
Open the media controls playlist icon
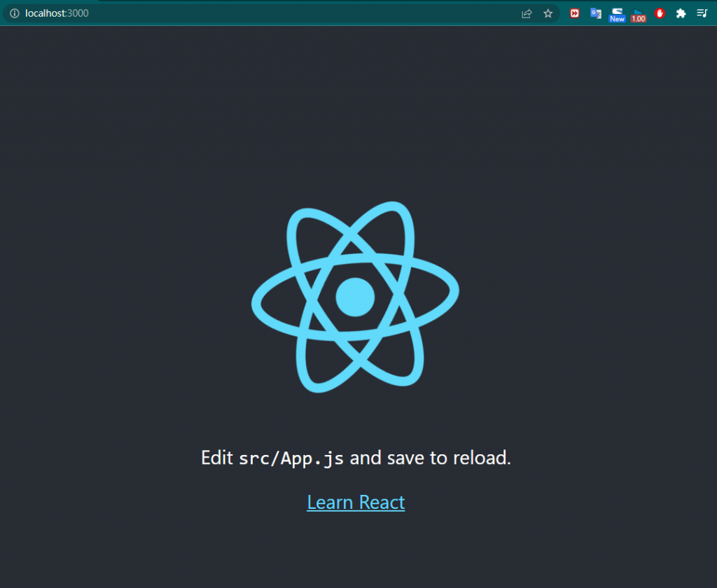(x=702, y=13)
